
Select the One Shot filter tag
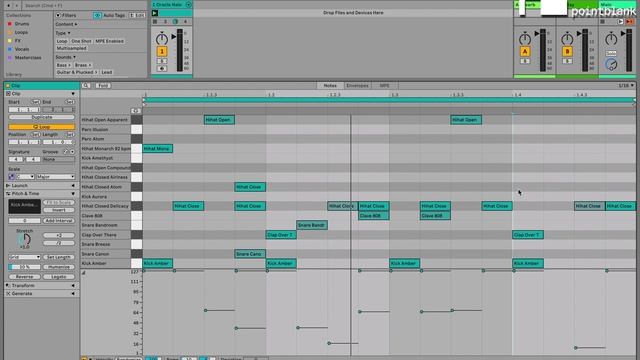tap(81, 41)
